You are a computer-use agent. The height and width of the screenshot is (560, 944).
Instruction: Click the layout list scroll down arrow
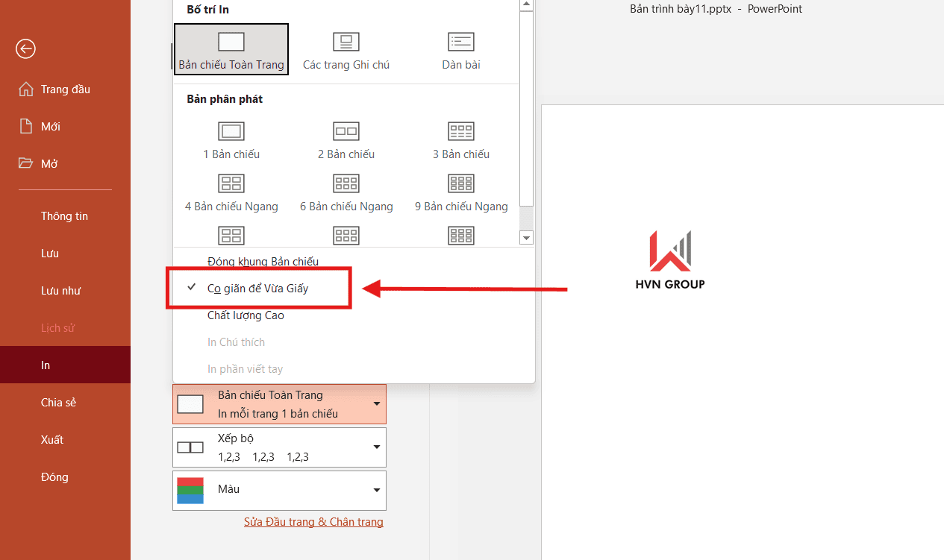526,237
